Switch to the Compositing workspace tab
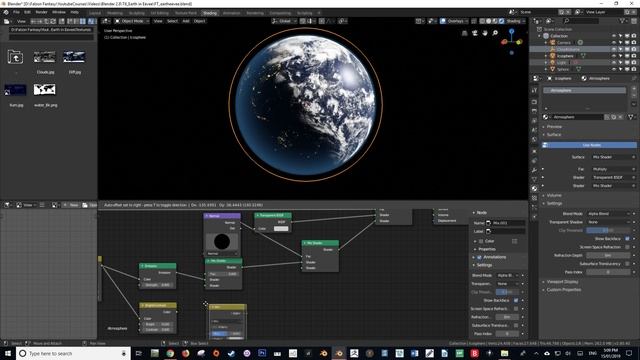640x360 pixels. 280,13
